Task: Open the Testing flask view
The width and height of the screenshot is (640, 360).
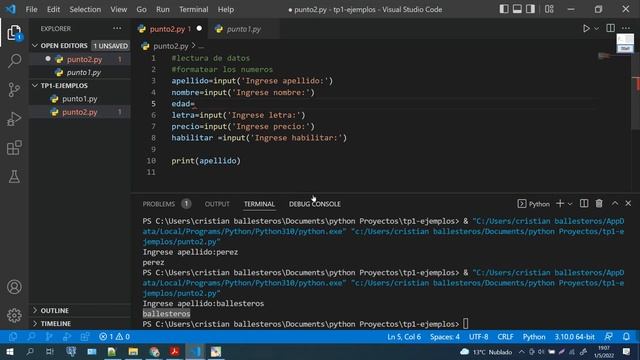Action: click(14, 177)
